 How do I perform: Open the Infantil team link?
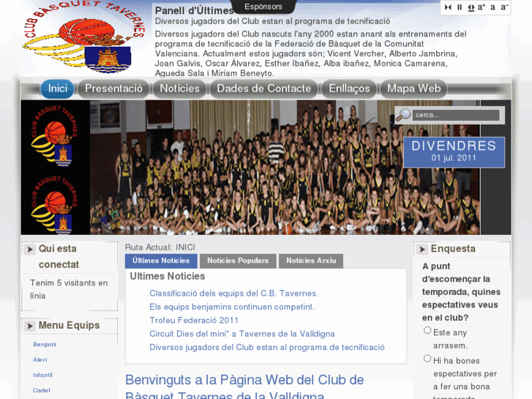pos(42,375)
